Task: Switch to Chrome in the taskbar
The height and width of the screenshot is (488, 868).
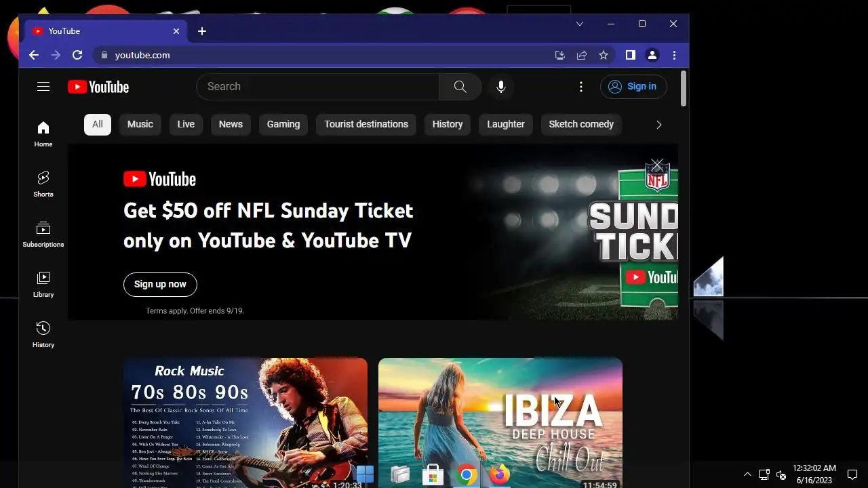Action: (467, 474)
